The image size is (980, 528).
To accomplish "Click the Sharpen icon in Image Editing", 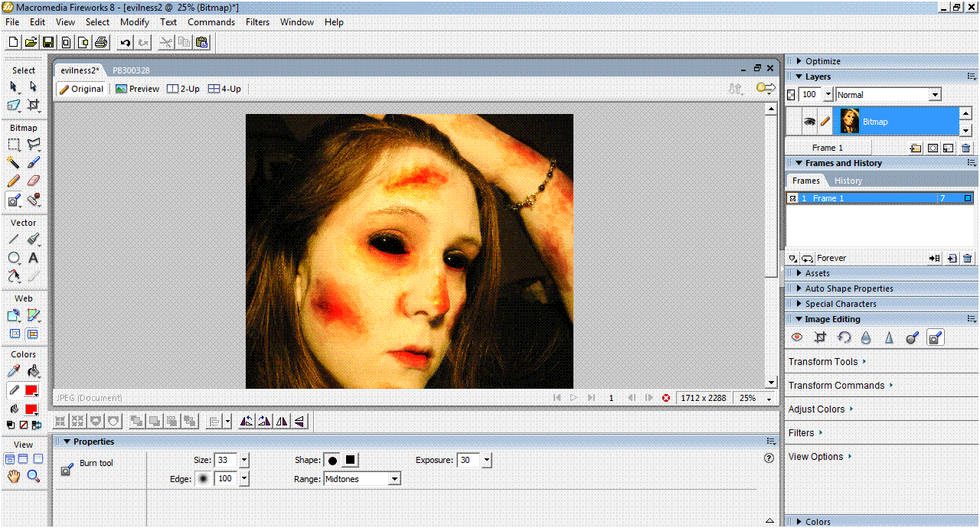I will coord(889,337).
